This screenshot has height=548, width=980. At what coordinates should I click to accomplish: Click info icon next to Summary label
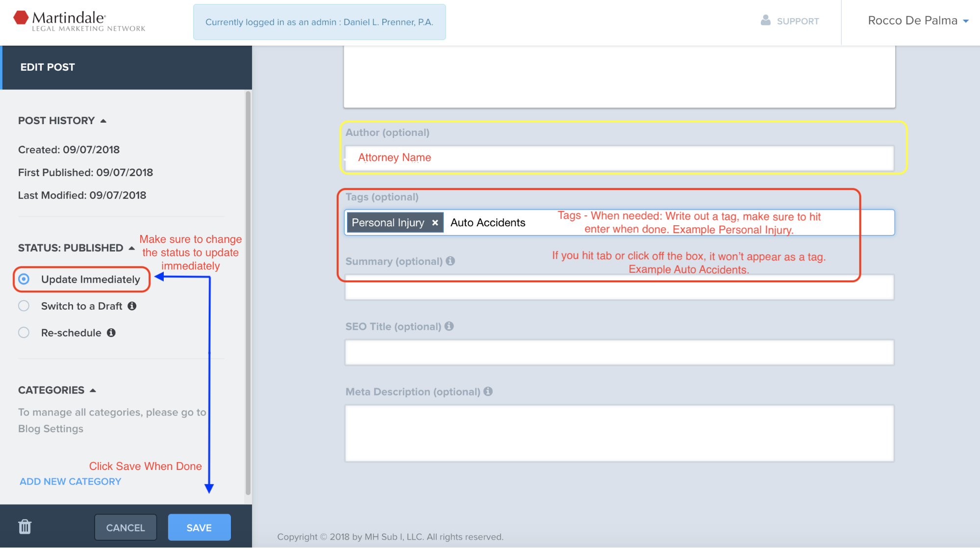pos(451,261)
